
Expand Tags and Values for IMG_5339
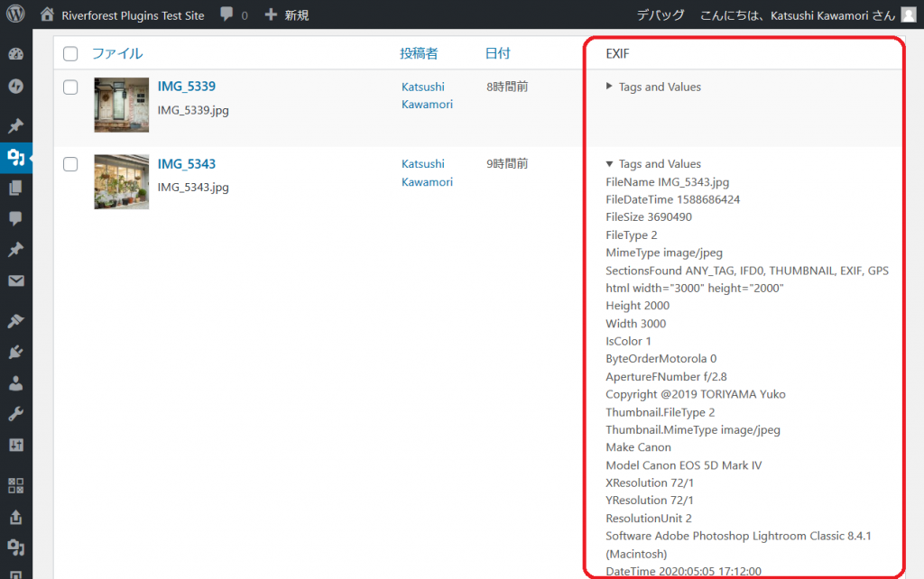coord(653,87)
